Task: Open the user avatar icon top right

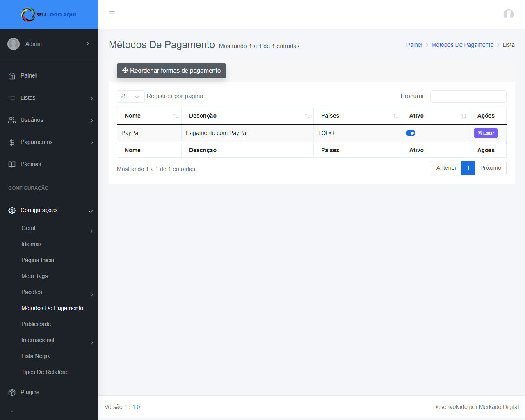Action: coord(508,14)
